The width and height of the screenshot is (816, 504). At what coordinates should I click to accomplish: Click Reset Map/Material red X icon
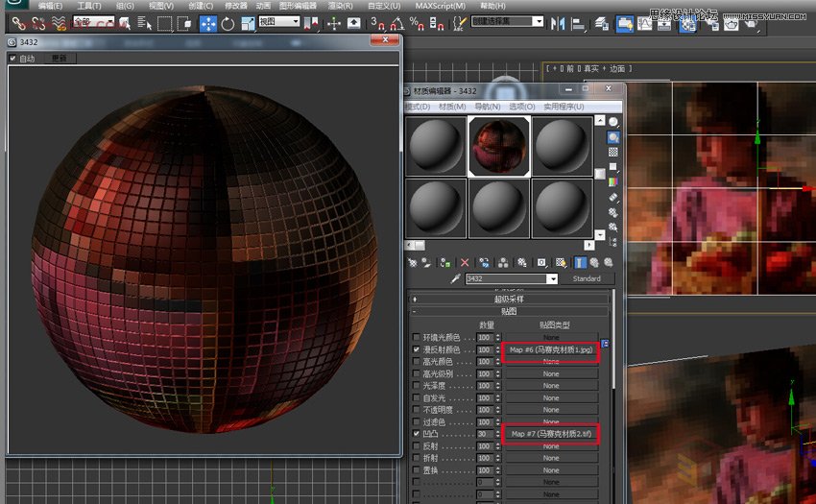465,263
